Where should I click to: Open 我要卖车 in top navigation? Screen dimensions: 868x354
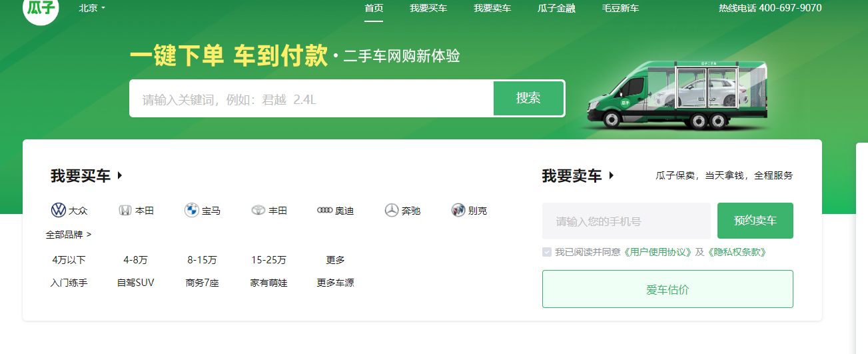pos(492,8)
